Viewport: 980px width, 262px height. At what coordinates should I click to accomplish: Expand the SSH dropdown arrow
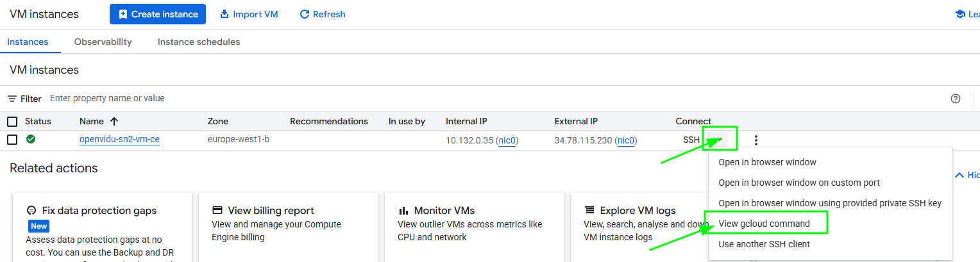click(719, 139)
